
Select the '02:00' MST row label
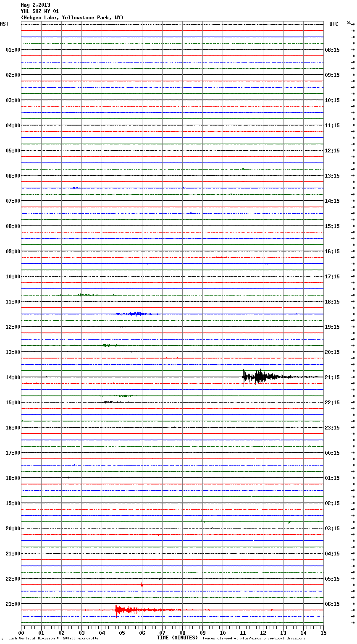tap(13, 75)
